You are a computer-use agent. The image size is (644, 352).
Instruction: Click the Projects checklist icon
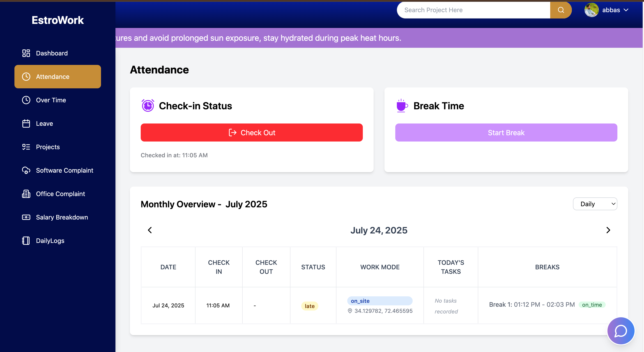pos(26,147)
